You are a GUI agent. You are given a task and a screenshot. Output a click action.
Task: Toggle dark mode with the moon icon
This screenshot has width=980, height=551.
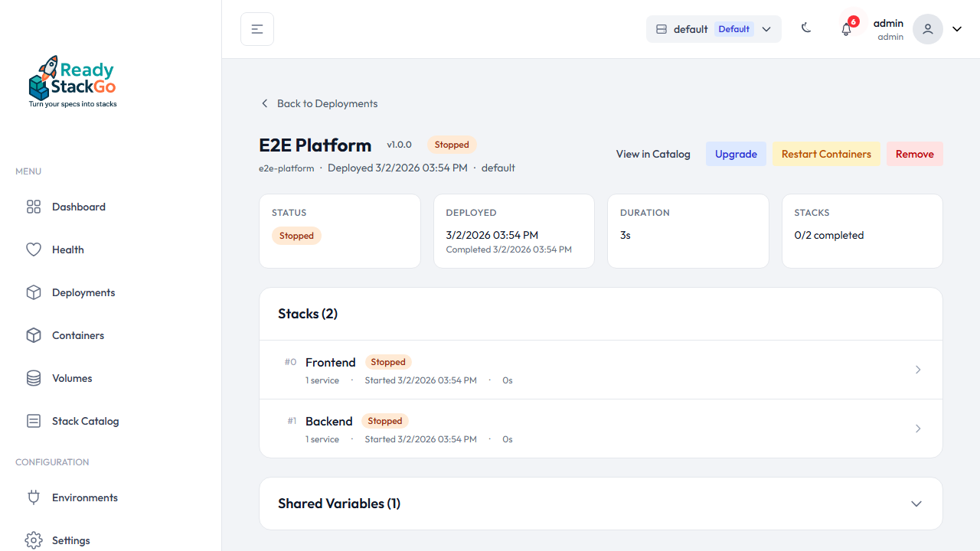(806, 28)
